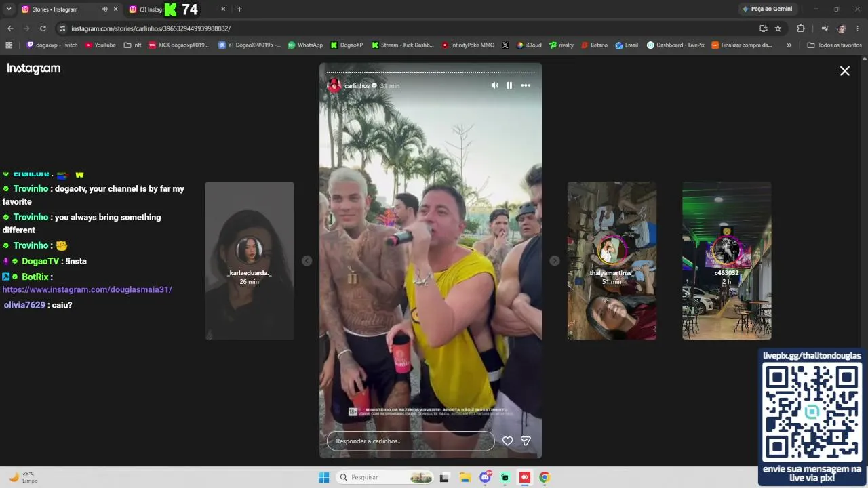Mute the Stories tab via its speaker icon

coord(104,9)
